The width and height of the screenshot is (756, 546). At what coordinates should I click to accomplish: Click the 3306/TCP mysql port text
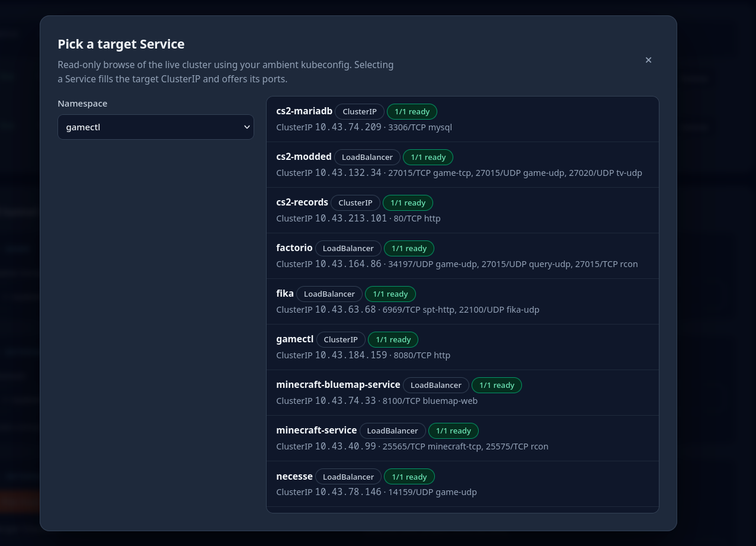point(420,127)
